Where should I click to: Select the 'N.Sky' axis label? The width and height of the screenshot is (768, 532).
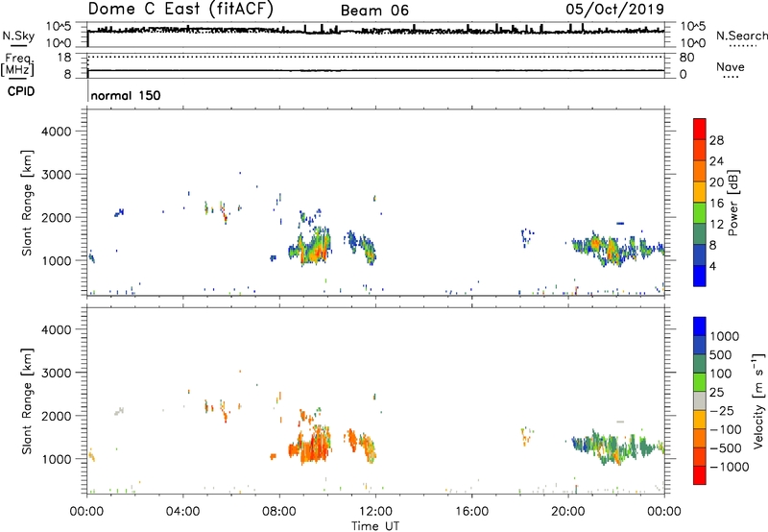tap(18, 36)
